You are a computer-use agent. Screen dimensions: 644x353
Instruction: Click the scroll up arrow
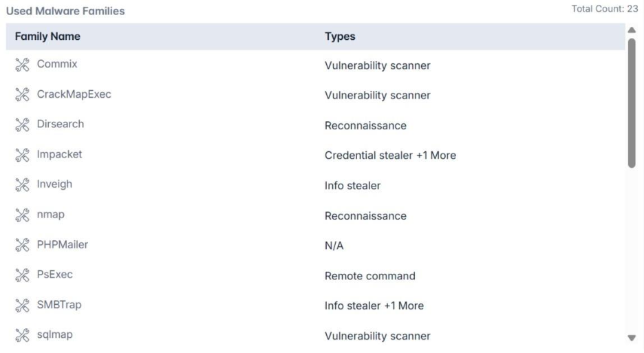[632, 30]
